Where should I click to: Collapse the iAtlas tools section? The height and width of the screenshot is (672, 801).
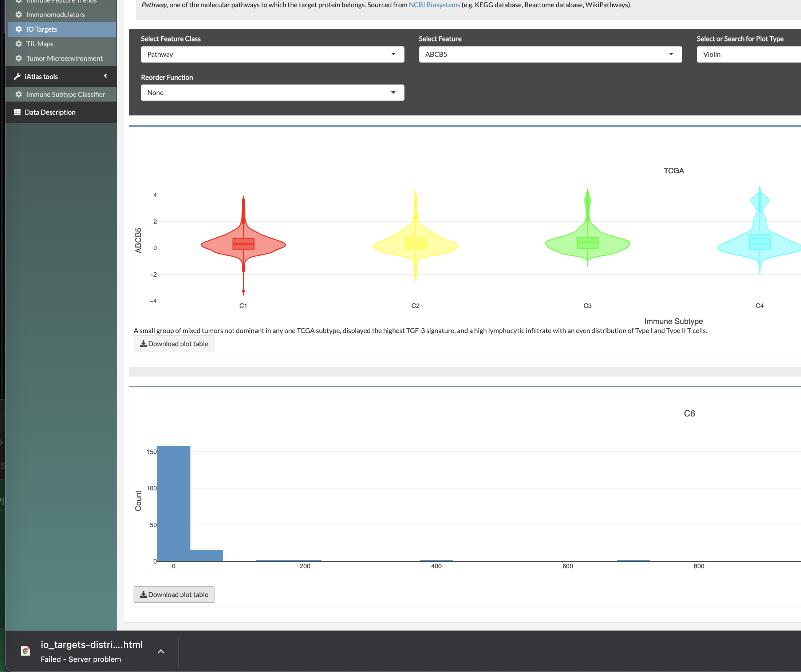coord(105,76)
